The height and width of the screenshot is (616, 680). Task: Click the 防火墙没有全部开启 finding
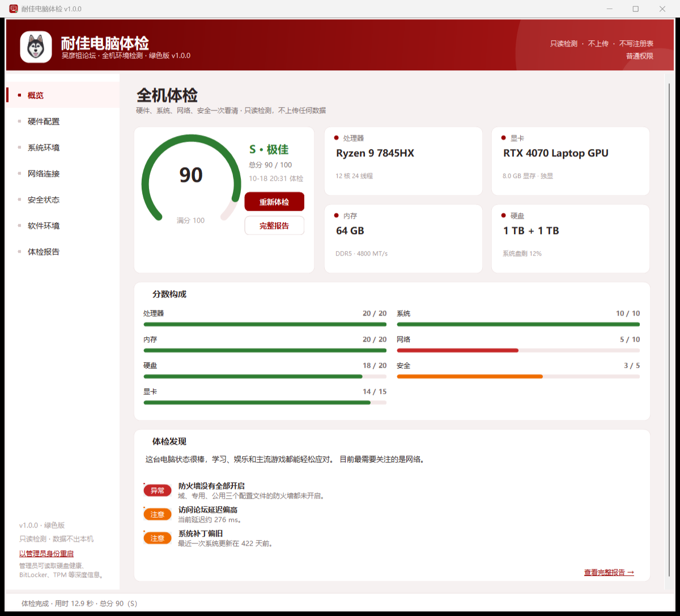pos(211,486)
